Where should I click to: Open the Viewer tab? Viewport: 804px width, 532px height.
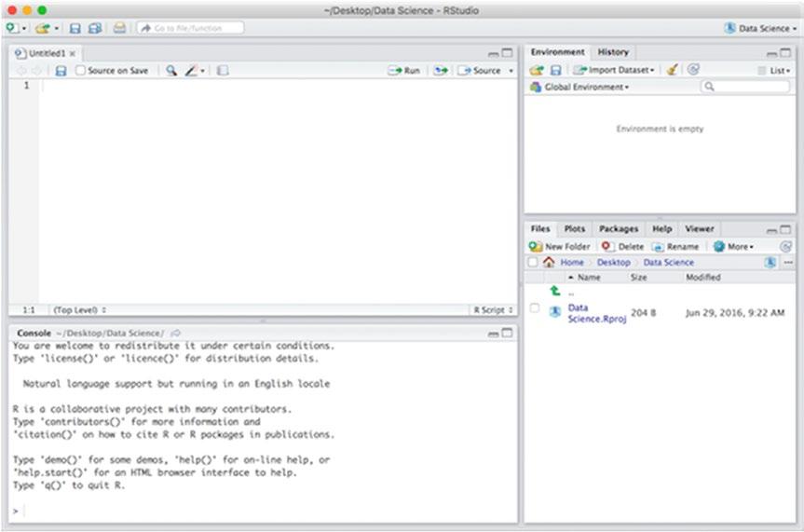click(x=700, y=229)
